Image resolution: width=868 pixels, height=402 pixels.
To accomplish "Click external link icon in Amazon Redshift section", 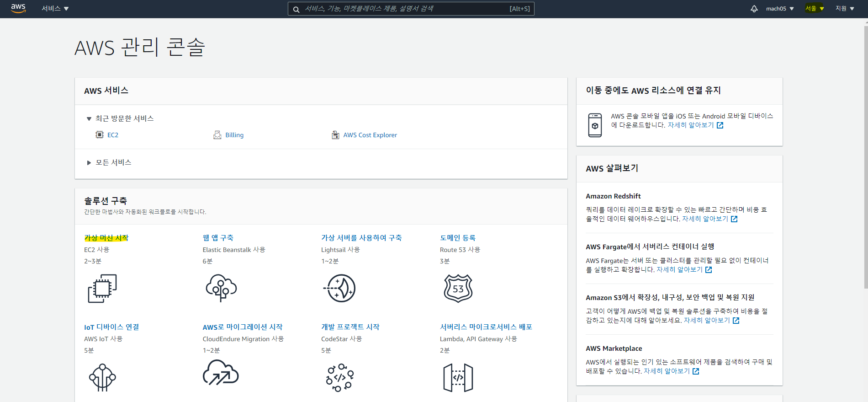I will (734, 219).
